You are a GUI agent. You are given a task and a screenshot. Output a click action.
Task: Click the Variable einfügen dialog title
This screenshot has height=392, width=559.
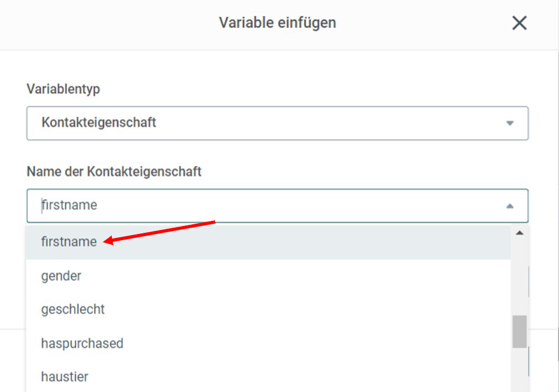[x=277, y=23]
